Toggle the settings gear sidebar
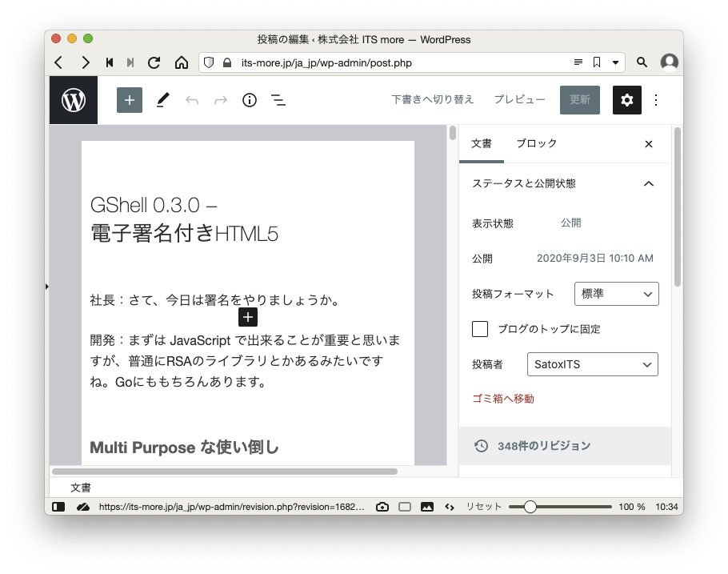The width and height of the screenshot is (728, 574). (x=627, y=100)
